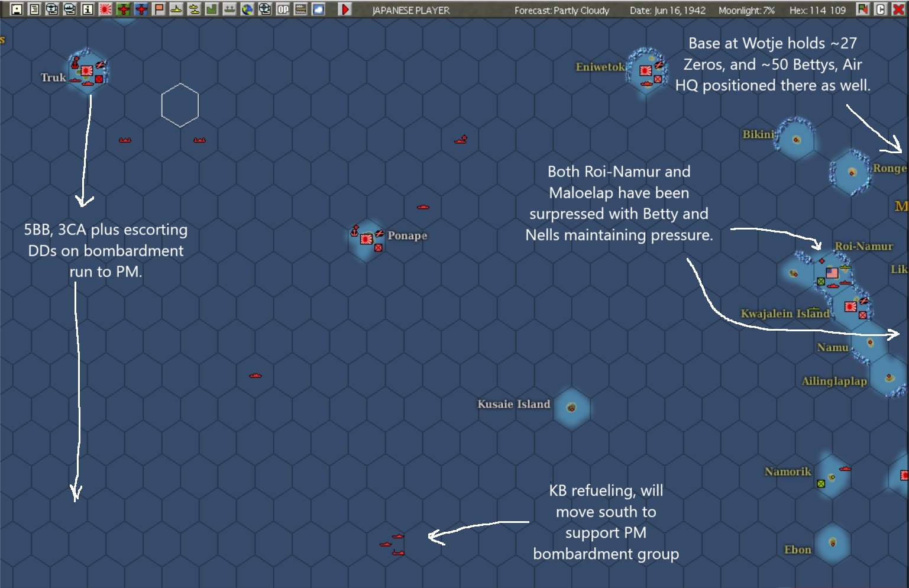Screen dimensions: 909x588
Task: Click the 'Kusaie Island' map label
Action: tap(514, 404)
